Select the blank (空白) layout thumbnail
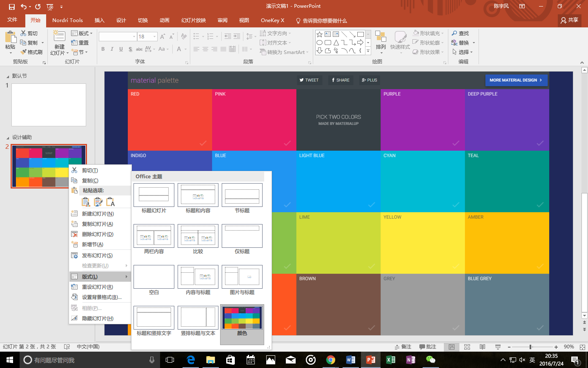The width and height of the screenshot is (588, 368). click(154, 277)
